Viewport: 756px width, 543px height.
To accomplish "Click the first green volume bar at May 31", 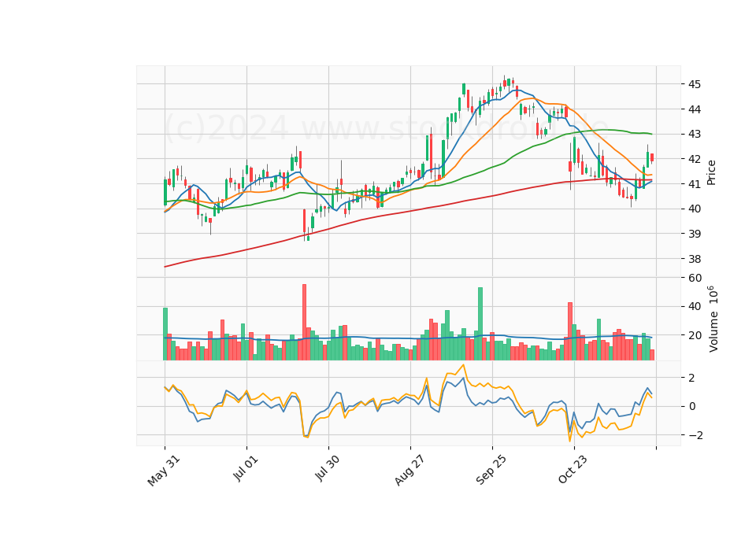I will tap(165, 334).
